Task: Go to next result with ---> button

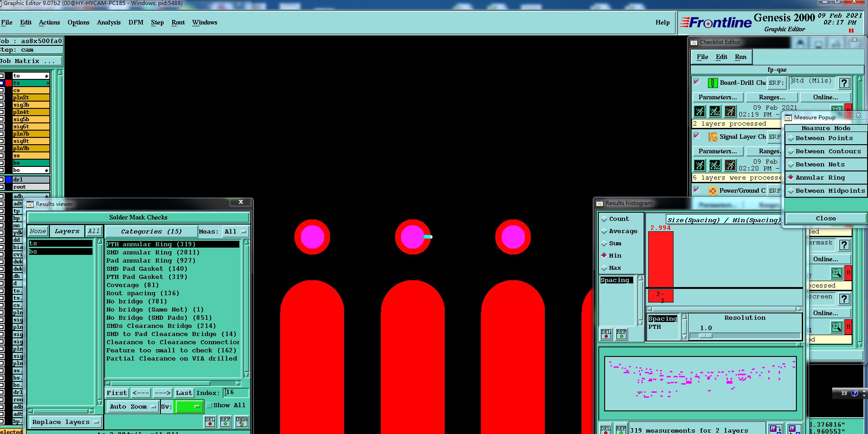Action: pos(162,393)
